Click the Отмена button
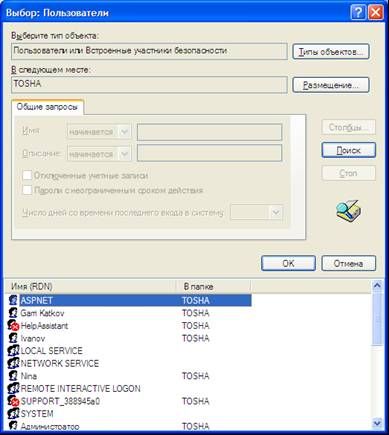Viewport: 389px width, 435px height. click(x=348, y=263)
